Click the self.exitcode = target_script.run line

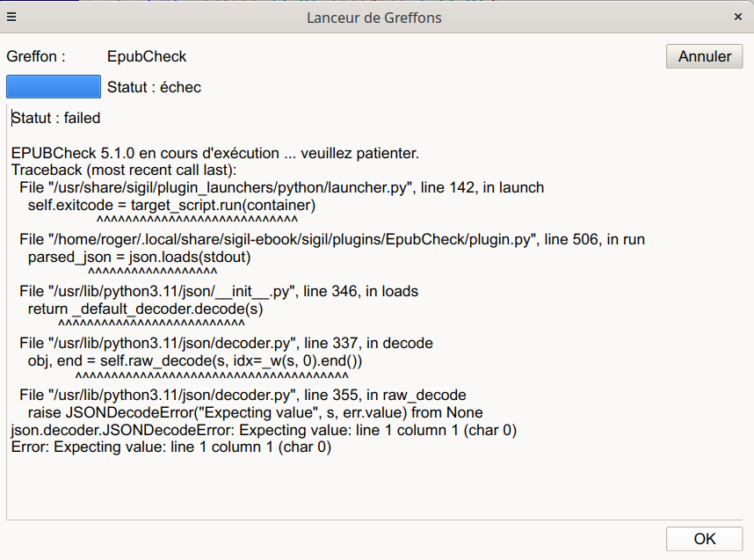click(171, 205)
